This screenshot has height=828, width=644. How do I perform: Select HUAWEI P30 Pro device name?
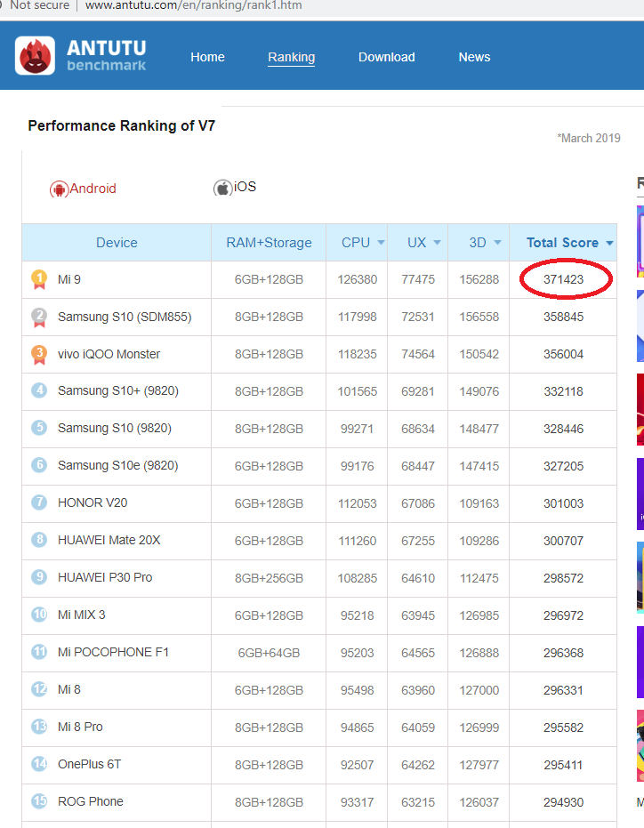click(x=105, y=578)
